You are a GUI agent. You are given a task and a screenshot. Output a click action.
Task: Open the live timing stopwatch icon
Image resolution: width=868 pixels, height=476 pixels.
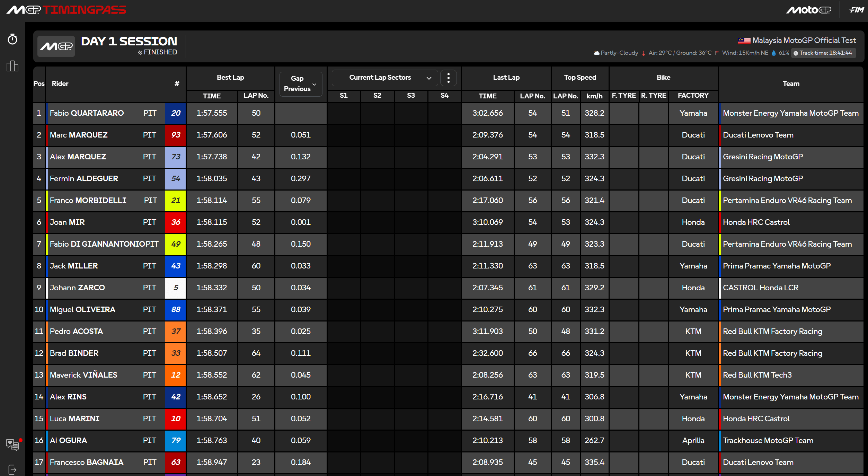tap(12, 39)
